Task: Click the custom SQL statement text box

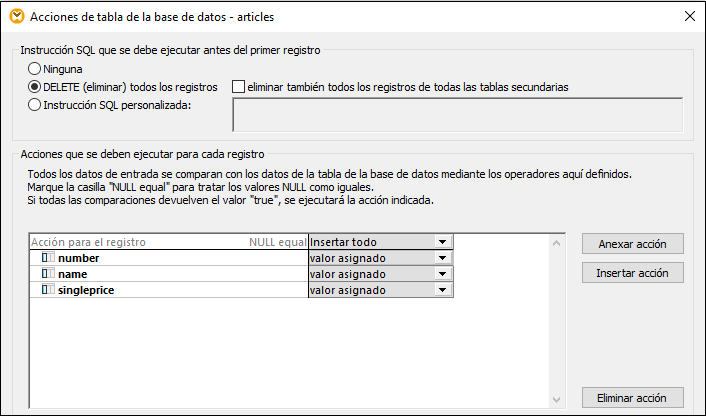Action: click(457, 115)
